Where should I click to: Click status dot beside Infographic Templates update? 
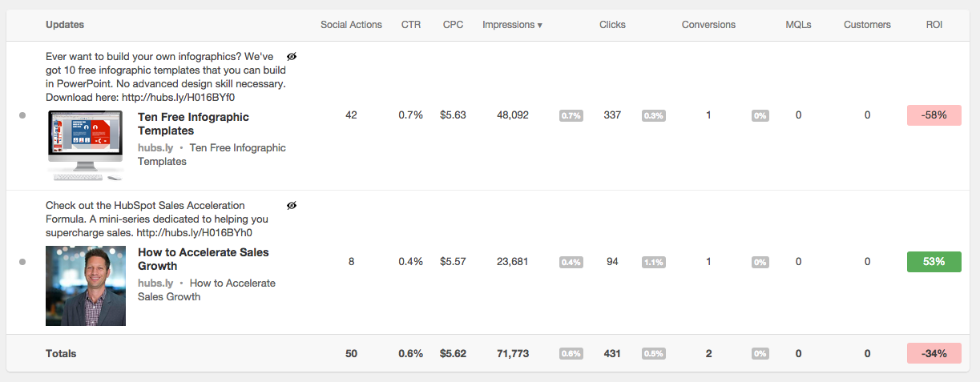(22, 115)
